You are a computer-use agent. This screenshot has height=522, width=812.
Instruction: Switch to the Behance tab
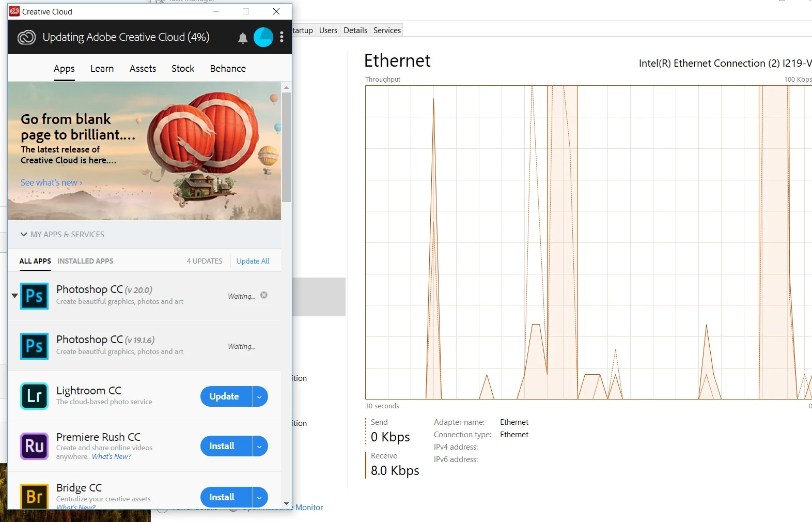click(x=228, y=68)
